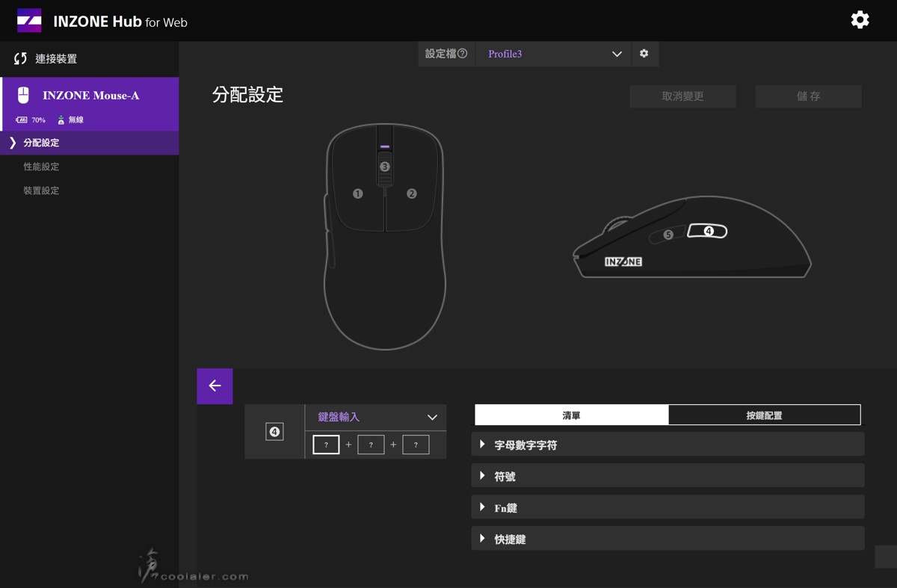Expand the Fn鍵 category
The height and width of the screenshot is (588, 897).
pyautogui.click(x=668, y=507)
